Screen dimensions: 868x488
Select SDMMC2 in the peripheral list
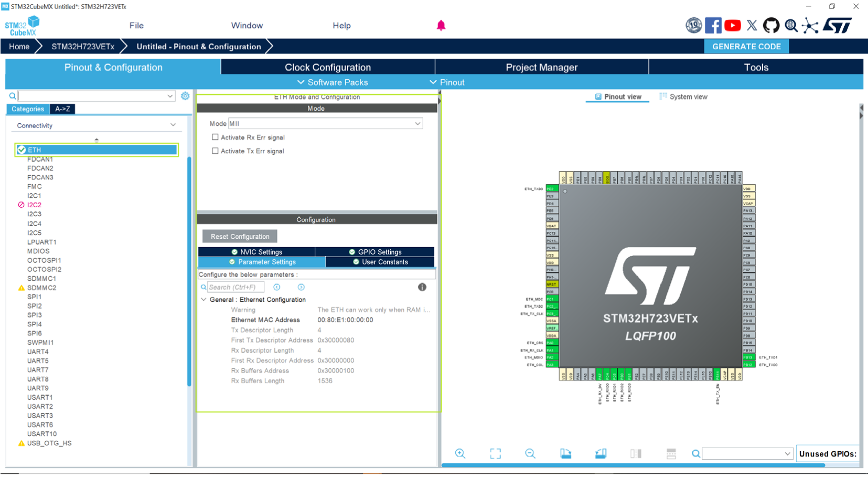(41, 288)
